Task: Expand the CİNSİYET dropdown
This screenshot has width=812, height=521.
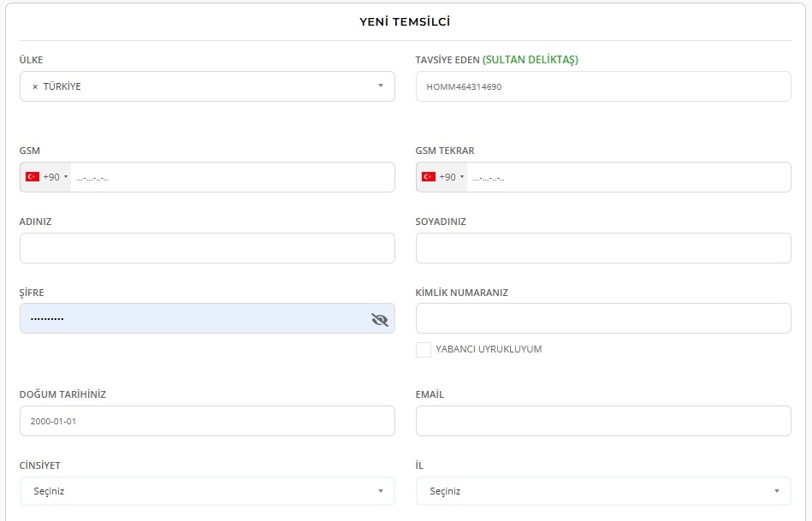Action: (380, 491)
